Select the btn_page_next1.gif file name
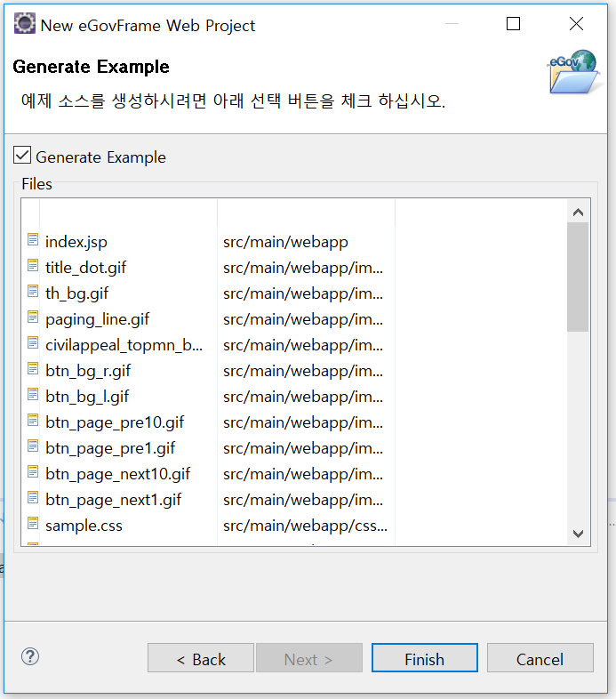The height and width of the screenshot is (699, 616). click(113, 500)
